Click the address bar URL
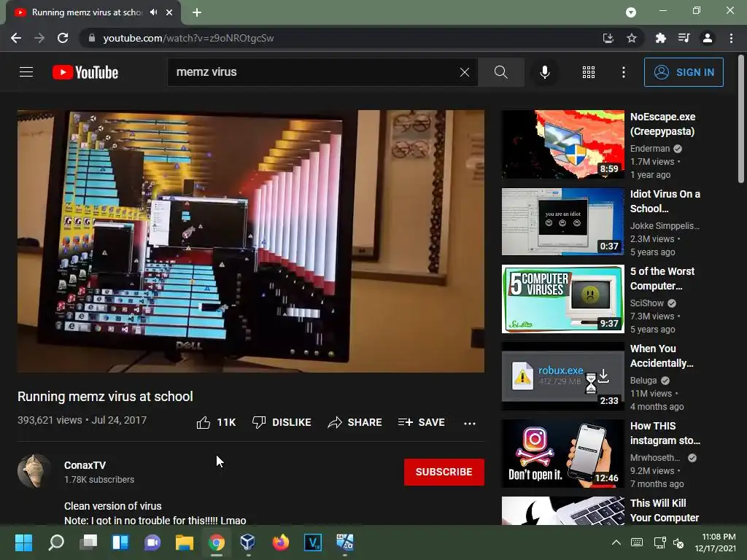Image resolution: width=747 pixels, height=560 pixels. click(188, 38)
